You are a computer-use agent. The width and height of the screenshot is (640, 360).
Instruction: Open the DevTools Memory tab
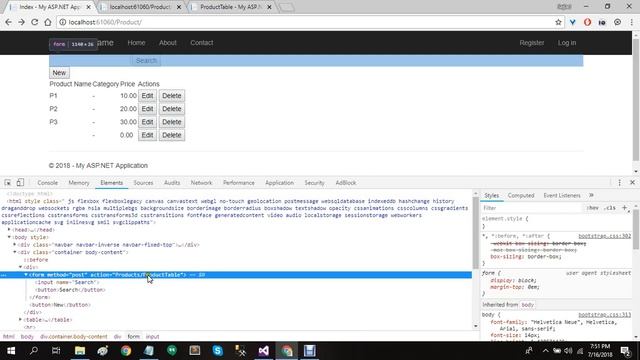click(x=79, y=183)
